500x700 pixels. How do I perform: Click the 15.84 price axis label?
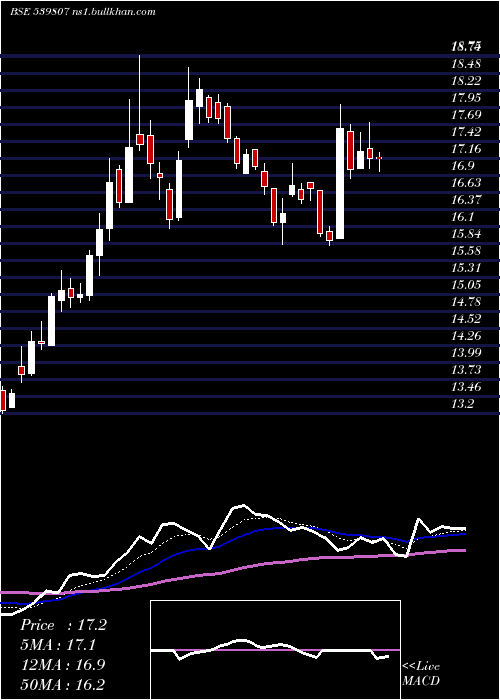(466, 233)
